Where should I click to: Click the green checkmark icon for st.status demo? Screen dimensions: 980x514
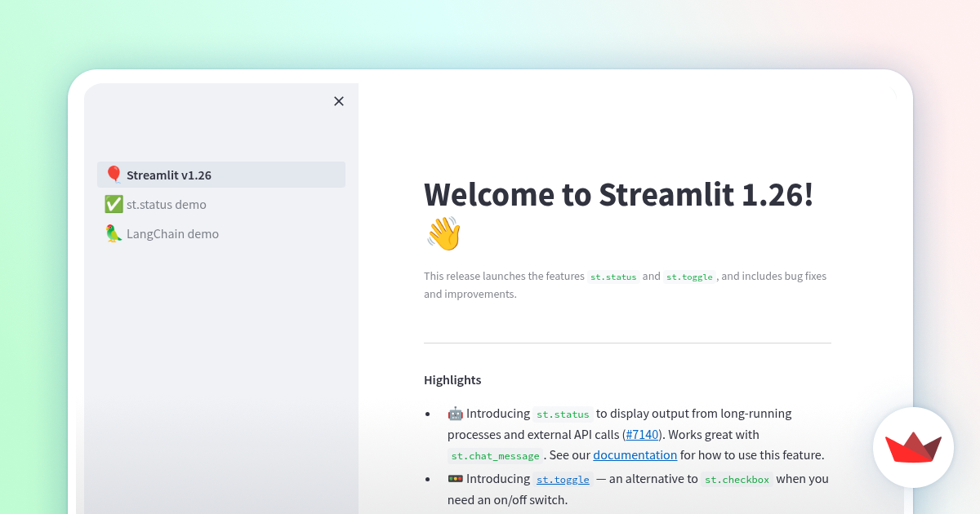coord(114,204)
